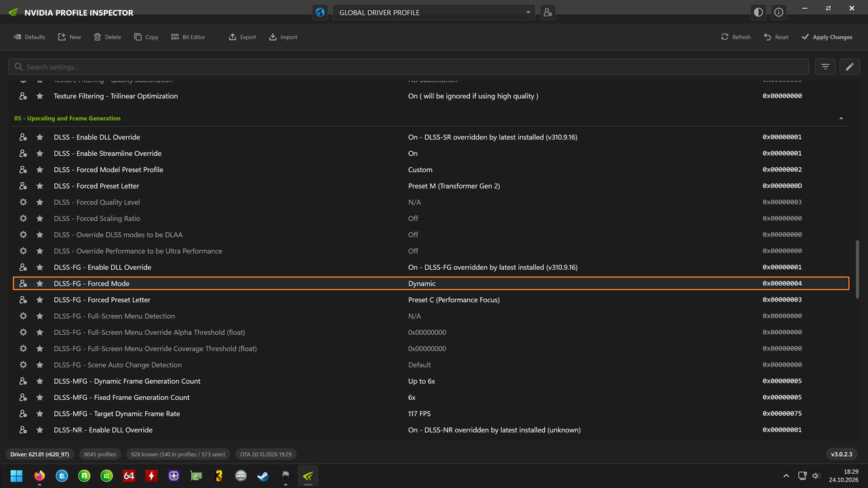Collapse the Upscaling and Frame Generation section
This screenshot has height=488, width=868.
coord(842,119)
